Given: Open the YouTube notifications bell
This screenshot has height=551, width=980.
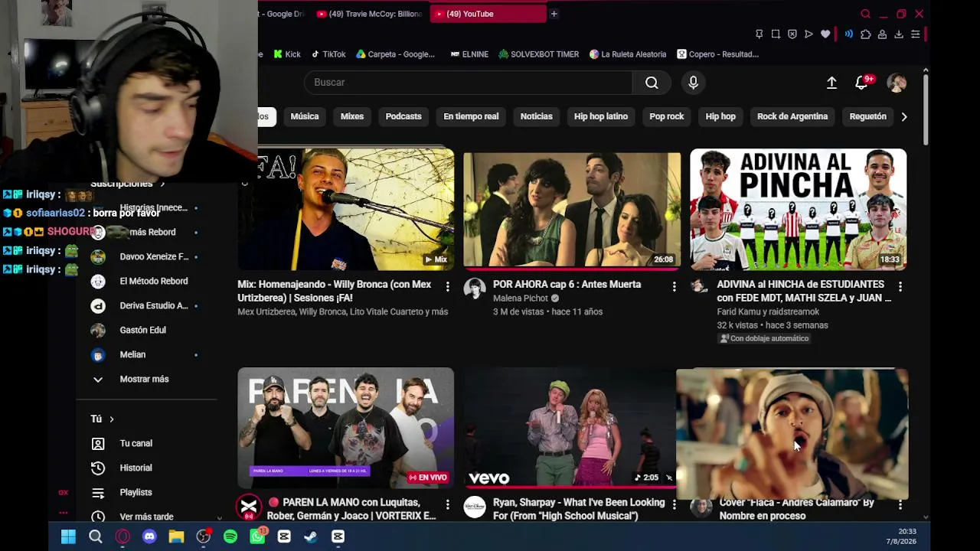Looking at the screenshot, I should tap(861, 83).
